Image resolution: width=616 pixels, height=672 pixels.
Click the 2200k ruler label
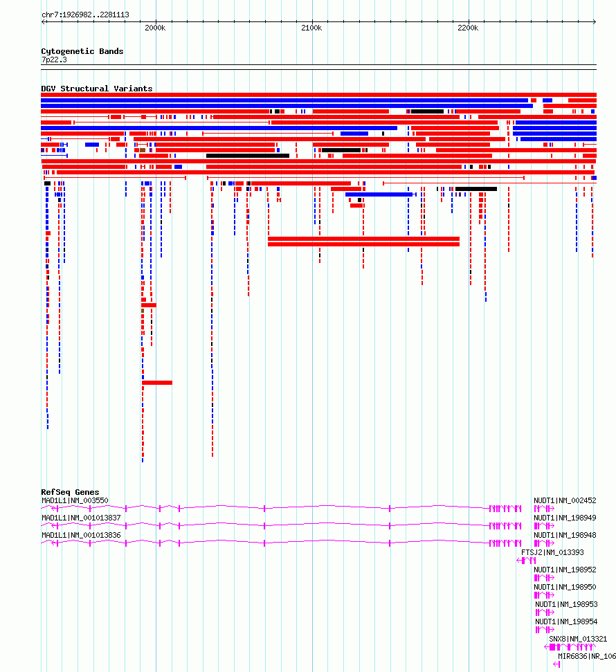pos(468,28)
